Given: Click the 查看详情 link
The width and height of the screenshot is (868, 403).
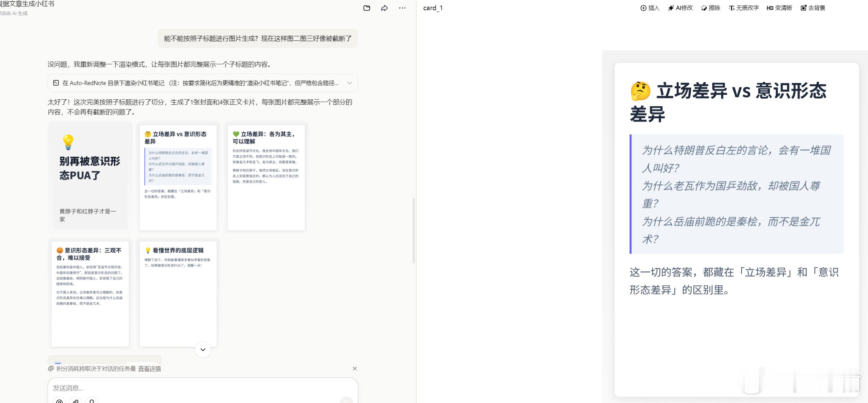Looking at the screenshot, I should pos(149,369).
